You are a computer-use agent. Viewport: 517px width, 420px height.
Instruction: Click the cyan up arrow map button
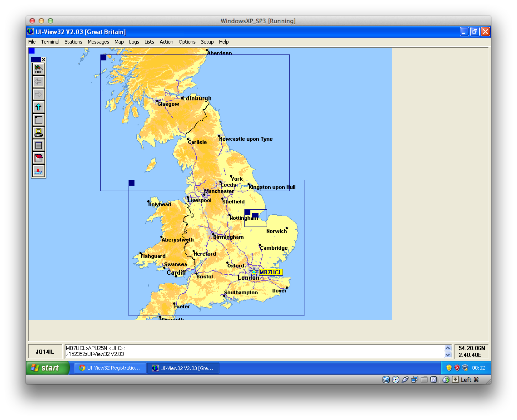pos(39,107)
